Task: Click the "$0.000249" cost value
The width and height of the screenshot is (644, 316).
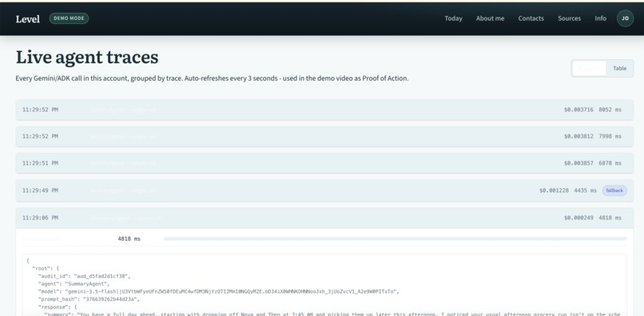Action: coord(578,218)
